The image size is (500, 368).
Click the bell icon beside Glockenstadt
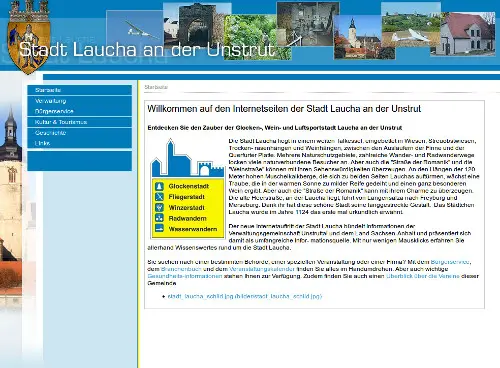click(x=159, y=186)
